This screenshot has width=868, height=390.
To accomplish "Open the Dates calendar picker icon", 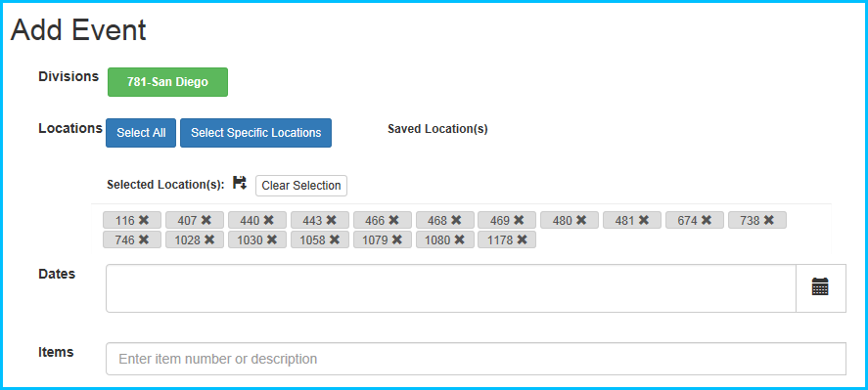I will [820, 287].
